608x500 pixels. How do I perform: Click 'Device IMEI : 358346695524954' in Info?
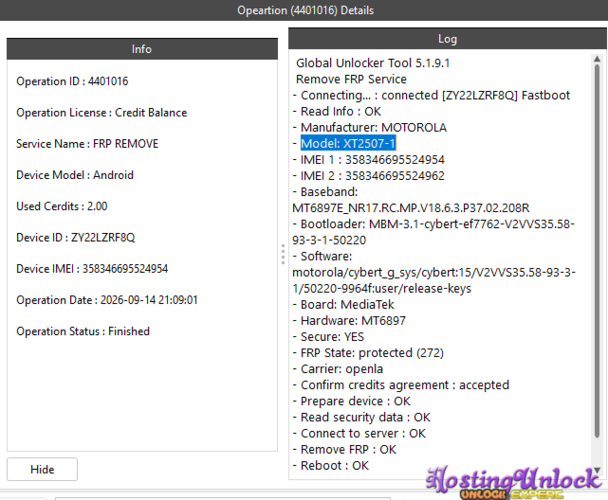pyautogui.click(x=92, y=269)
